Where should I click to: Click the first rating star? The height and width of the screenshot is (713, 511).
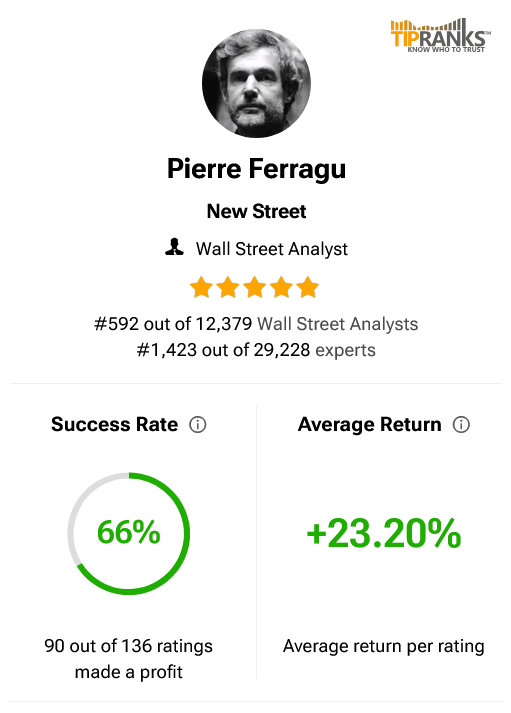point(201,287)
